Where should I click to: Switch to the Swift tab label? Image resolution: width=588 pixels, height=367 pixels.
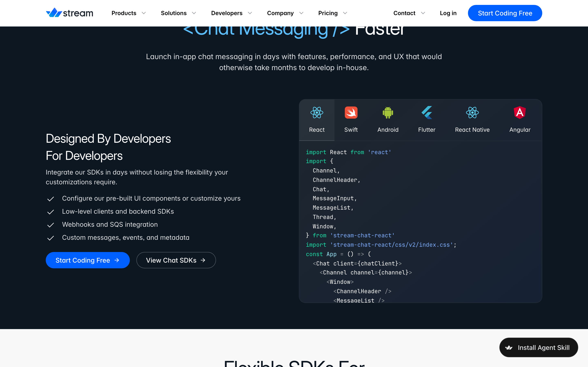[351, 130]
